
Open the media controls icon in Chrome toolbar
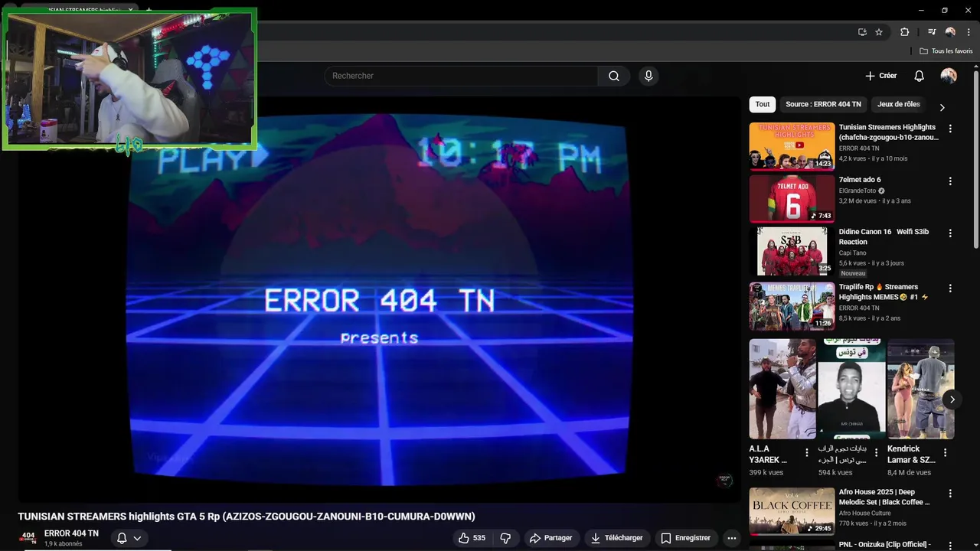932,32
